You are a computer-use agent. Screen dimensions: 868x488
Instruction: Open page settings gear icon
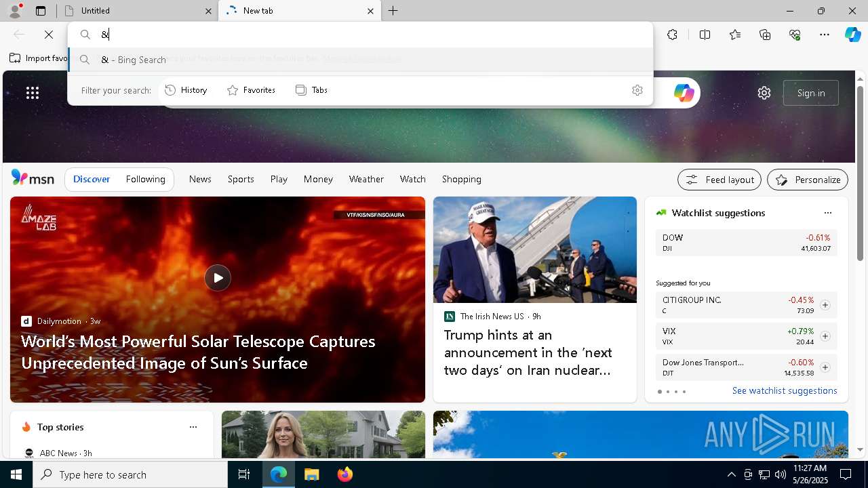[x=764, y=93]
